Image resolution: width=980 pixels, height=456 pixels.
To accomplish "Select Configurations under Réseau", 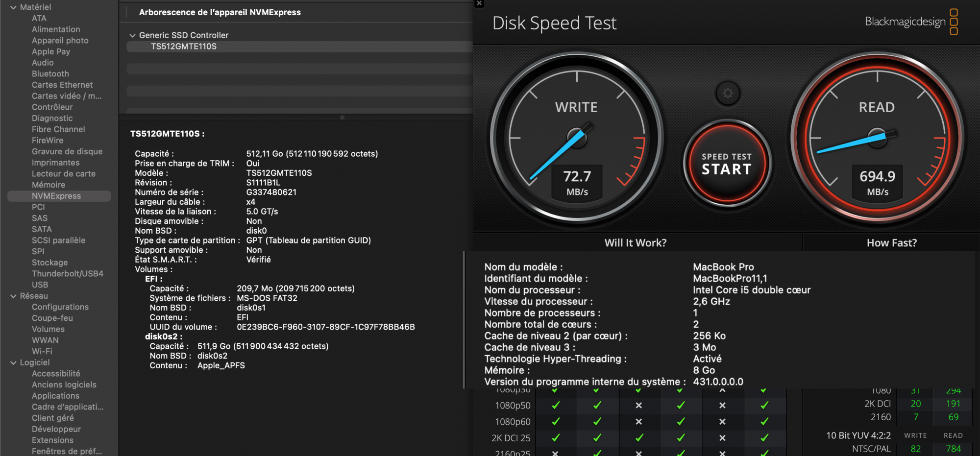I will pyautogui.click(x=60, y=307).
